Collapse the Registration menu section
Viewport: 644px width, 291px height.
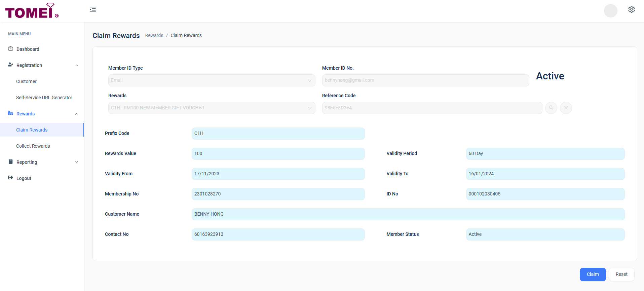coord(77,65)
